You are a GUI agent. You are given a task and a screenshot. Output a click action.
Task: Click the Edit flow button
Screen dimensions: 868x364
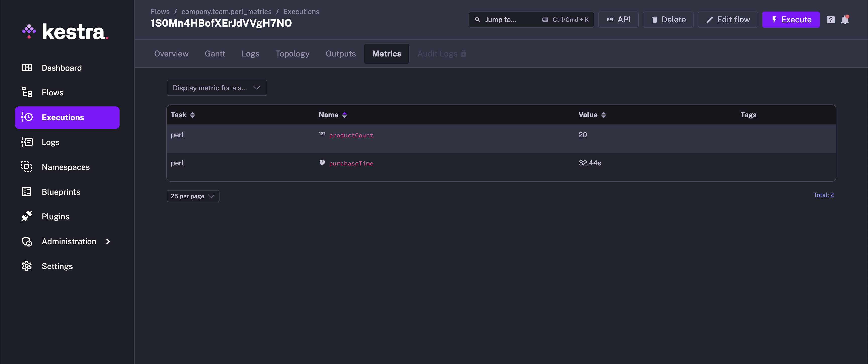pos(728,20)
